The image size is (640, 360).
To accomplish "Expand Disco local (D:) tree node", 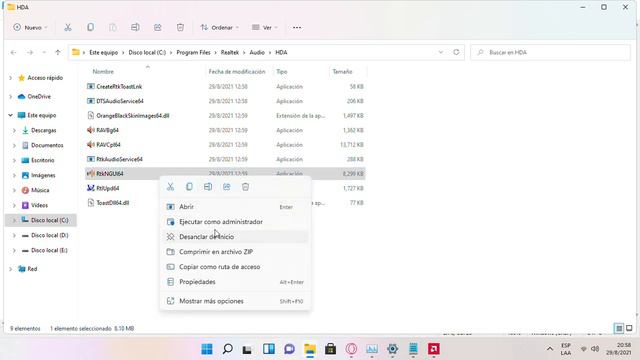I will (x=14, y=236).
